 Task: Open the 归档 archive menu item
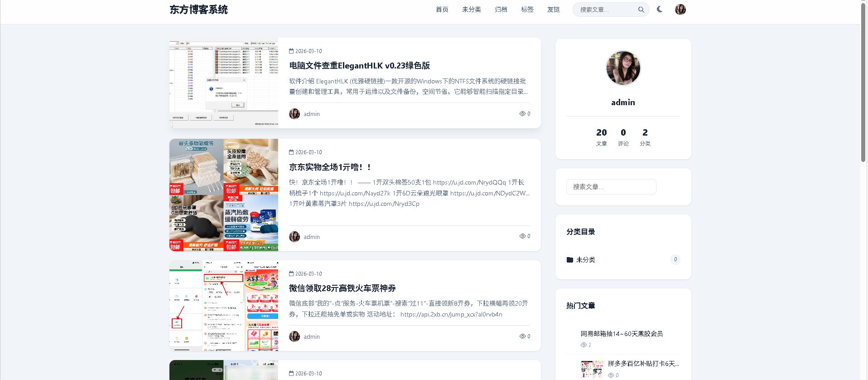pyautogui.click(x=501, y=10)
